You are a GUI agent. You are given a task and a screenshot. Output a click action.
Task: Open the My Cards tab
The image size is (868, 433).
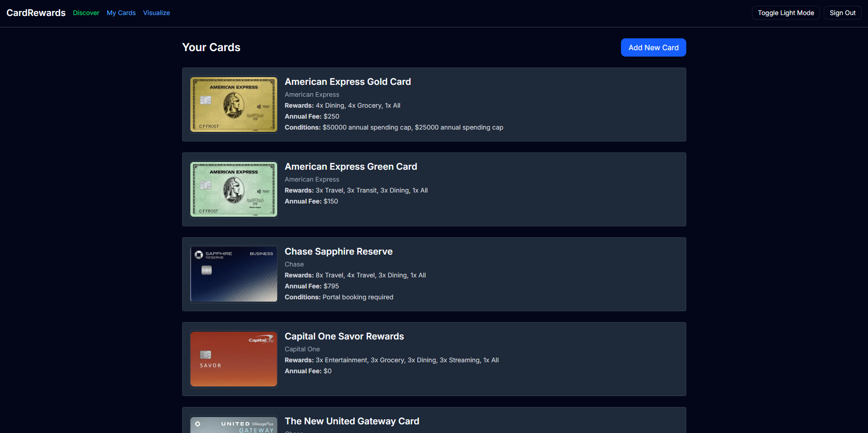click(121, 13)
